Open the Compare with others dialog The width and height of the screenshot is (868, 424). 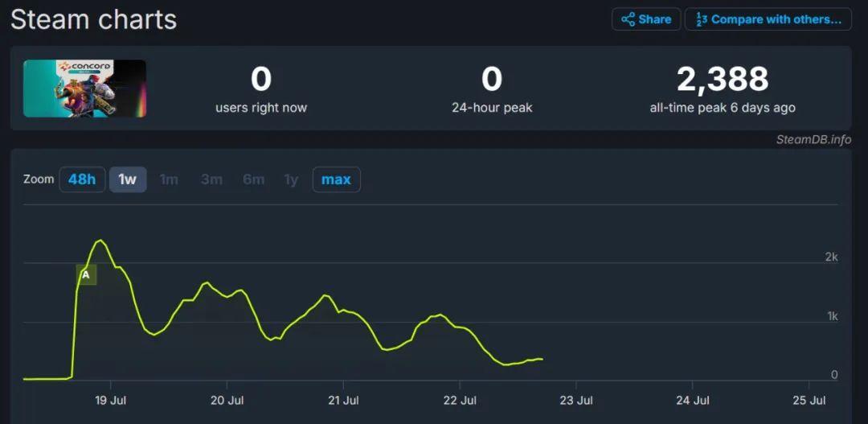[768, 19]
